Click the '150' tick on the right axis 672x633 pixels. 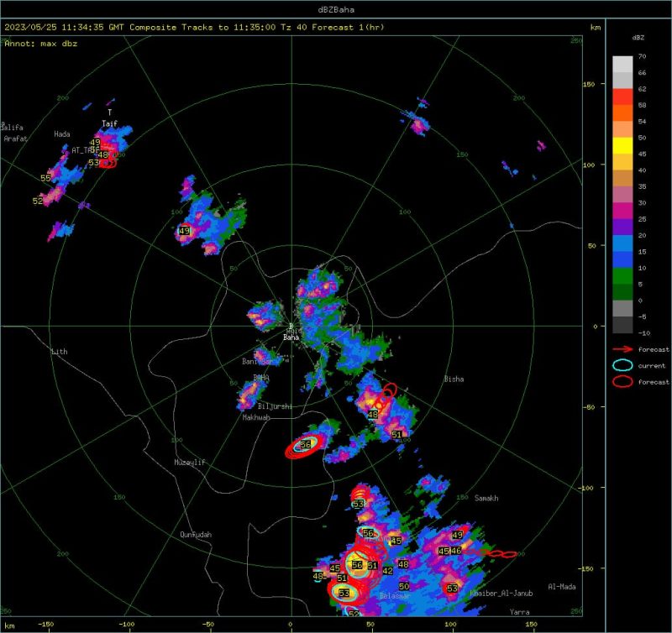tap(589, 84)
